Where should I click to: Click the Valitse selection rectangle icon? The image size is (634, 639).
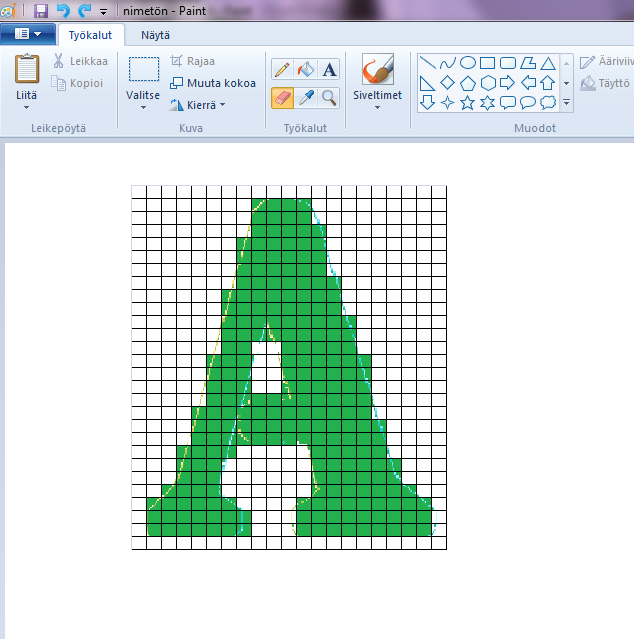143,69
